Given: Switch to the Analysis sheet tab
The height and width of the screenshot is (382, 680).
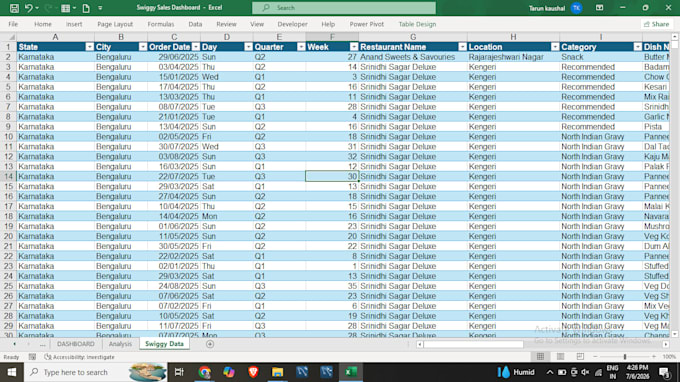Looking at the screenshot, I should coord(120,344).
